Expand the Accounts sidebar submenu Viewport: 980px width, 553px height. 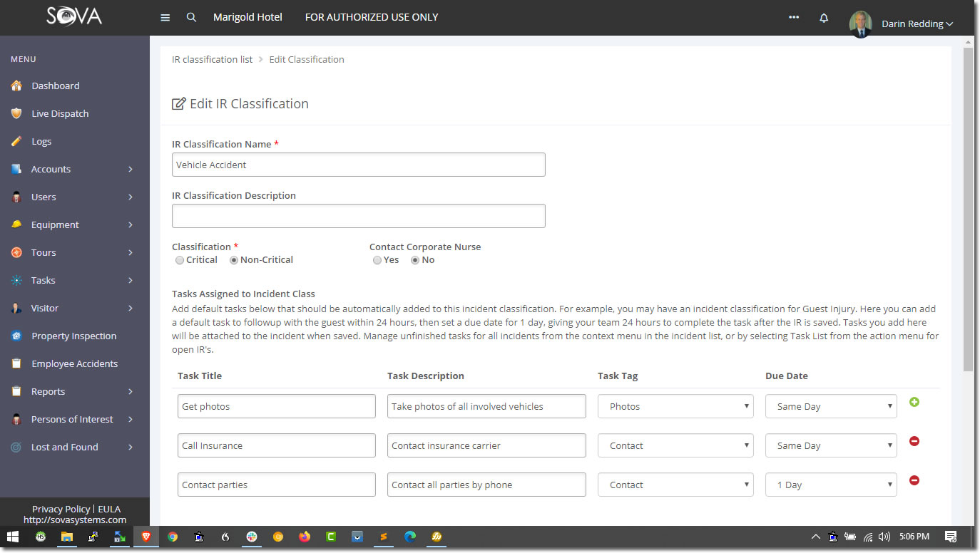point(131,169)
